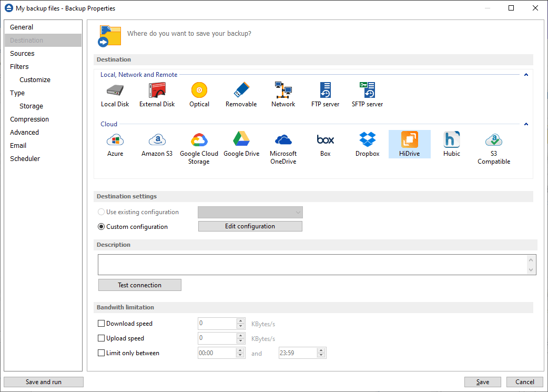
Task: Choose FTP server destination
Action: click(x=326, y=95)
